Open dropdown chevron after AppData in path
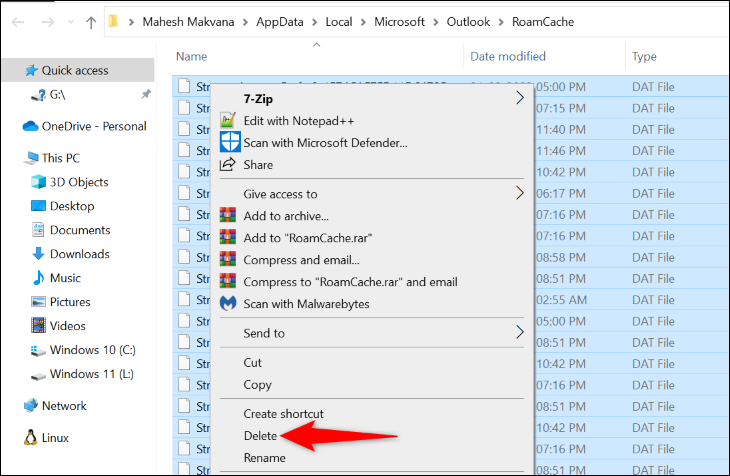 click(x=315, y=22)
